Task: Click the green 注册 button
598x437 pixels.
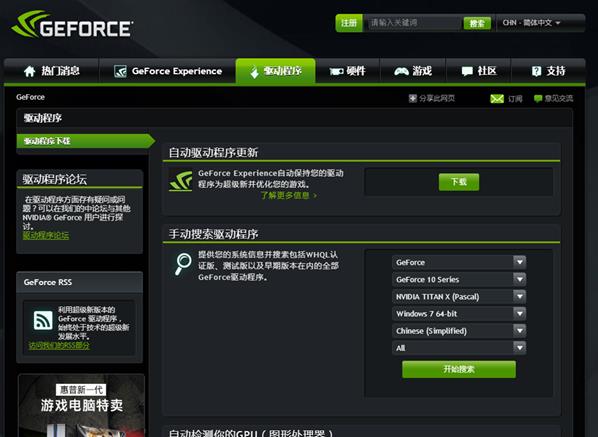Action: point(349,23)
